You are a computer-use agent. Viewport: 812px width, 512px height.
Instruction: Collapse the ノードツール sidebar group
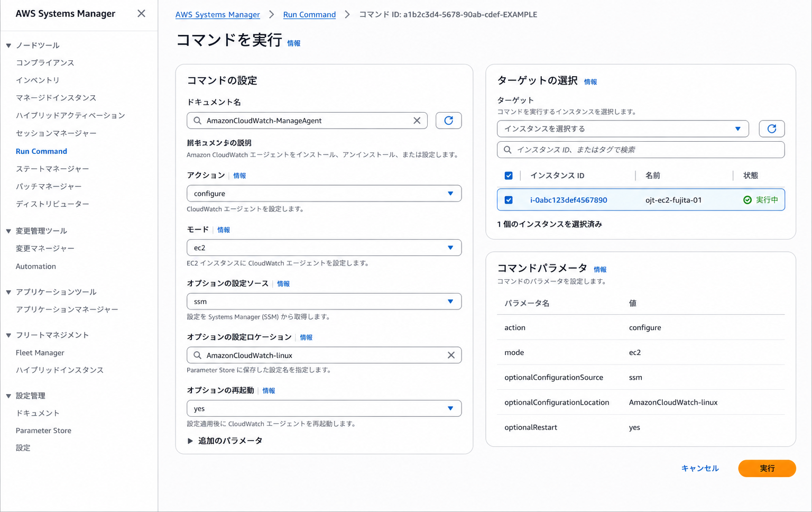tap(8, 45)
